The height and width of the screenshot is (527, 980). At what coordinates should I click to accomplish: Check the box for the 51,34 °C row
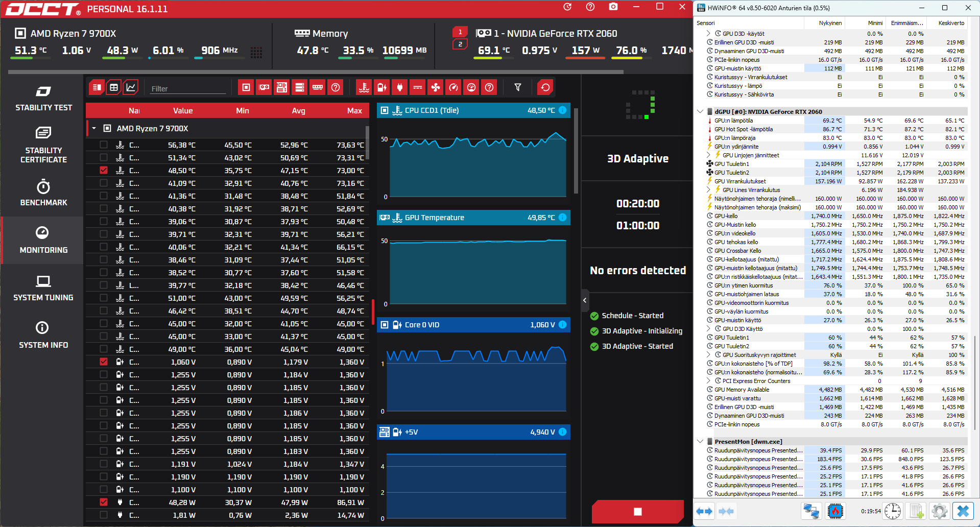pos(104,158)
